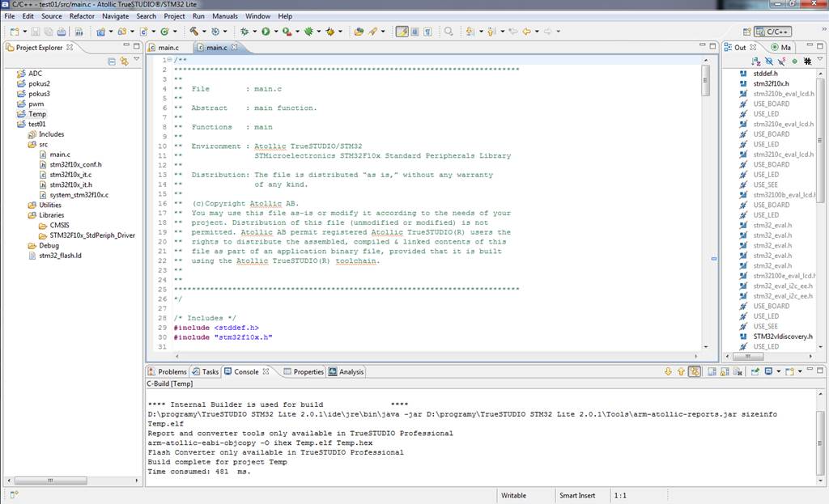Open the Back history dropdown arrow

point(537,32)
